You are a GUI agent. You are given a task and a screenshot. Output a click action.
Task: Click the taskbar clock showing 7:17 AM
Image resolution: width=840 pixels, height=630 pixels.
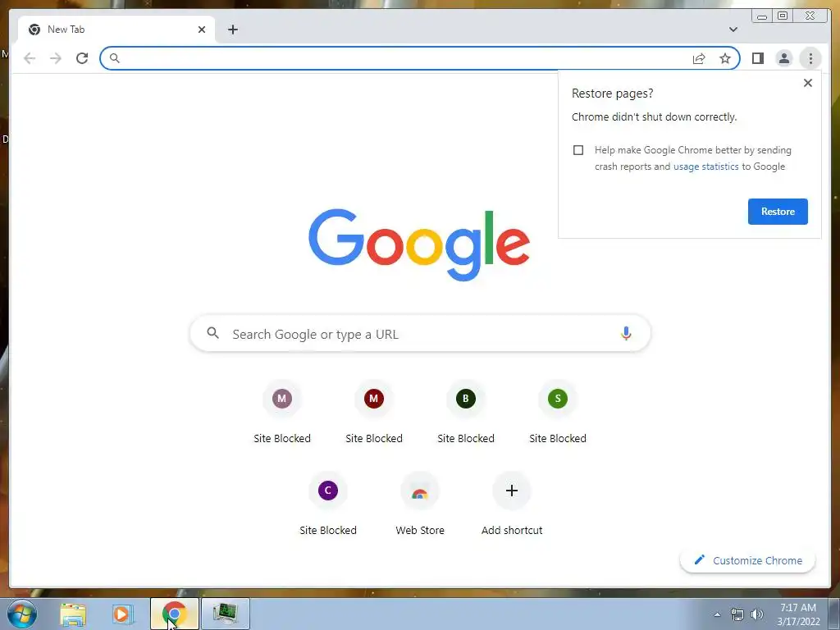tap(798, 614)
